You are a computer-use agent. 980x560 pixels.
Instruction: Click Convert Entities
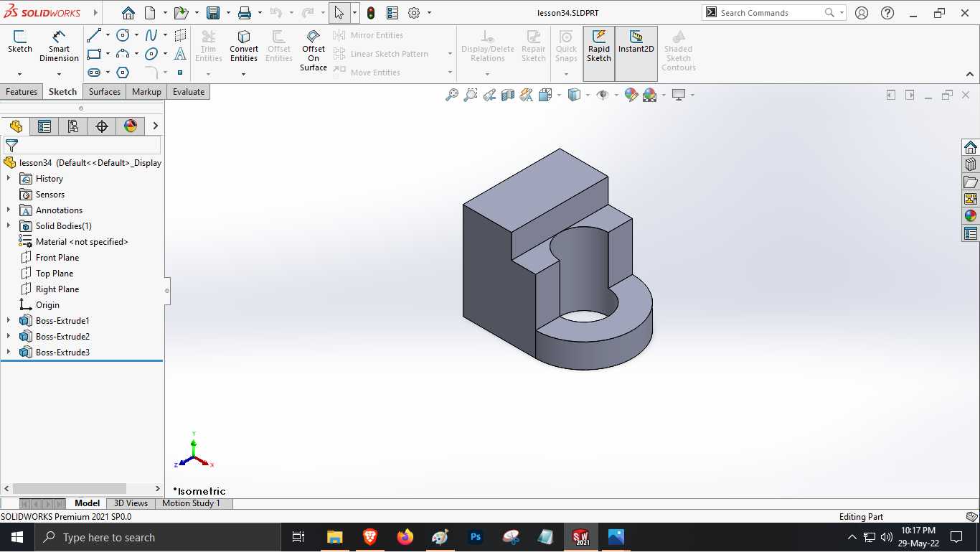click(244, 46)
